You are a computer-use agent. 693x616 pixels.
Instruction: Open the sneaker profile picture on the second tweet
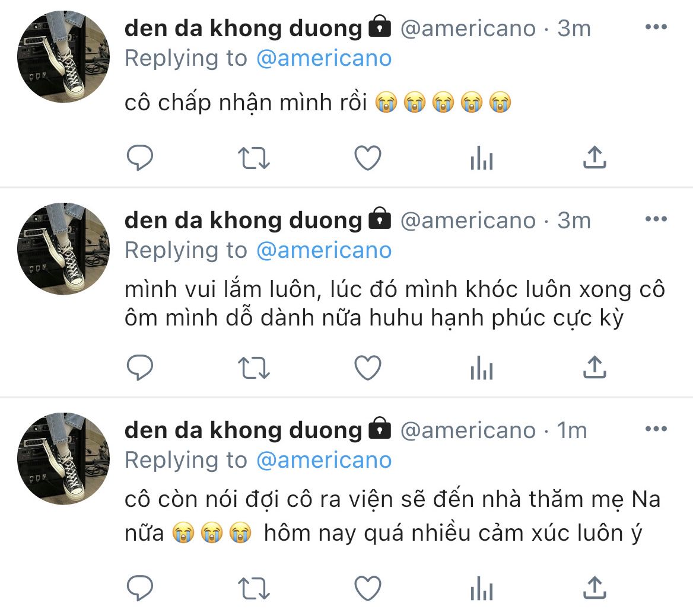coord(63,249)
